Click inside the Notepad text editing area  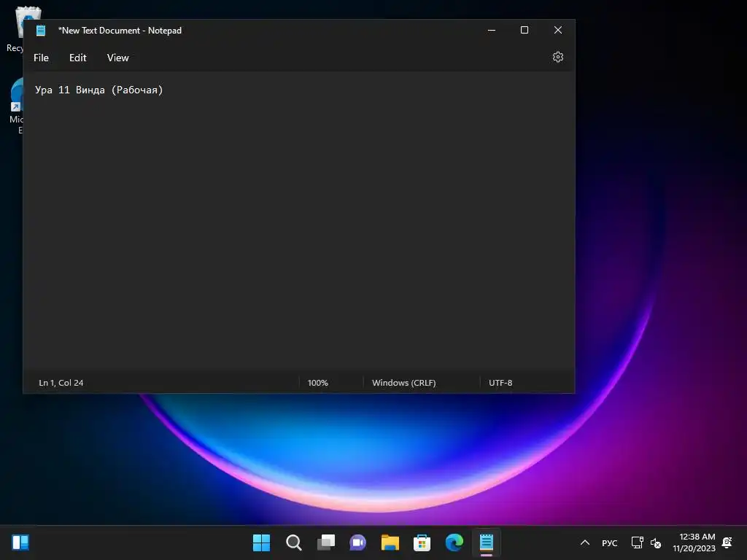298,222
